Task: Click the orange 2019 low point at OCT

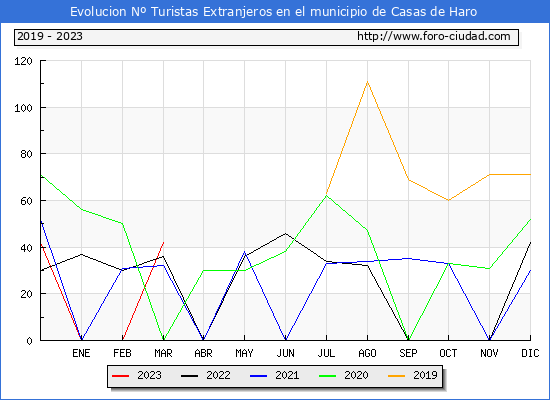Action: (448, 200)
